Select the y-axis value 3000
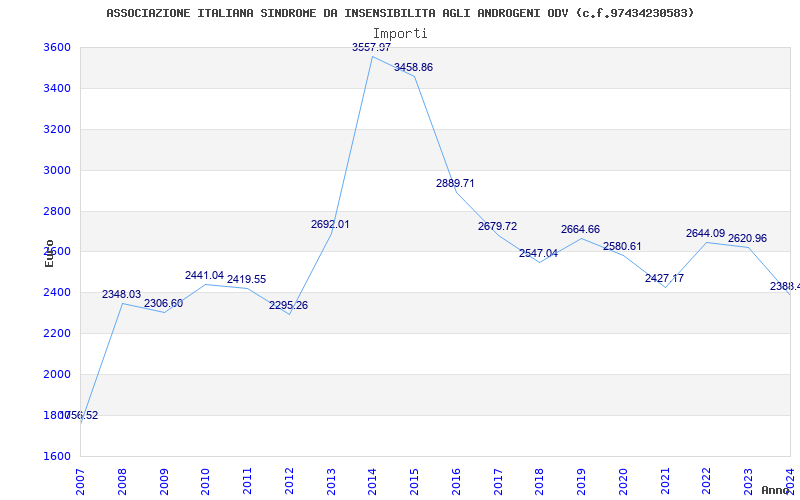 pyautogui.click(x=57, y=170)
